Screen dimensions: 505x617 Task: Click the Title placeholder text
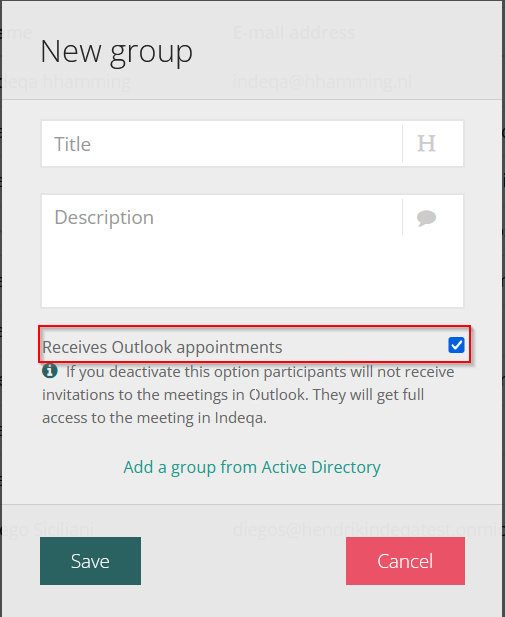coord(72,144)
